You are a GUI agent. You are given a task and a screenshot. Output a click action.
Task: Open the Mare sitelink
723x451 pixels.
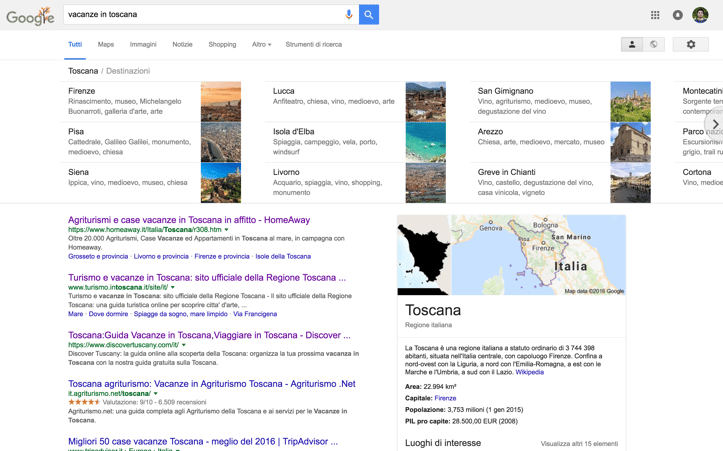76,314
